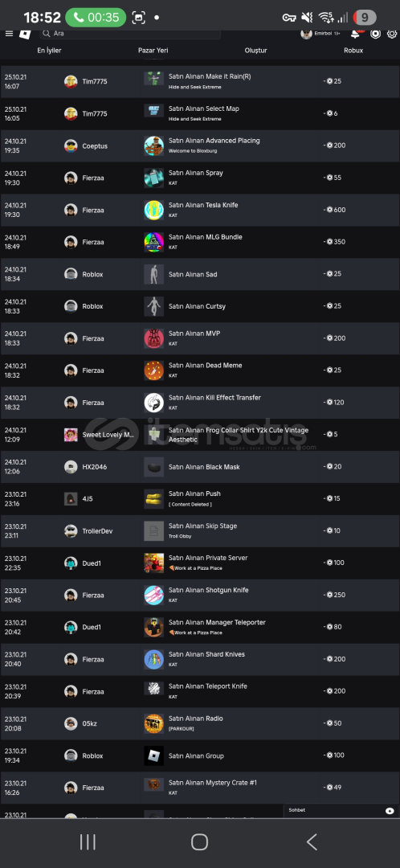Tap the Roblox logo icon
Screen dimensions: 400x868
click(x=25, y=34)
